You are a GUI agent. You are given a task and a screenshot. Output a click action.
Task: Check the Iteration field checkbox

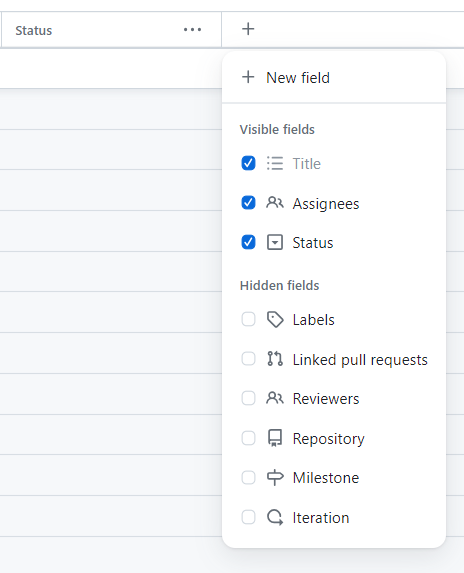tap(248, 517)
